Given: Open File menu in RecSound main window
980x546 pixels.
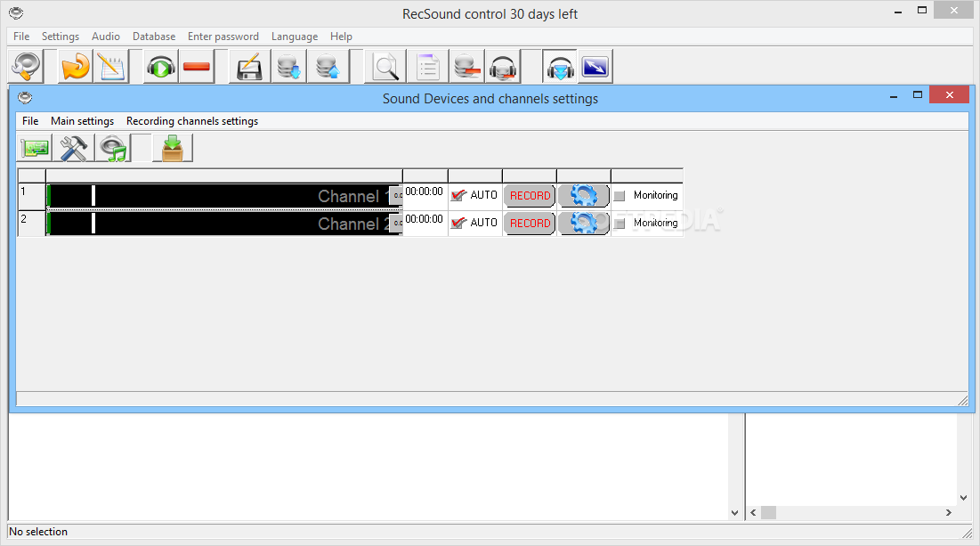Looking at the screenshot, I should [21, 37].
